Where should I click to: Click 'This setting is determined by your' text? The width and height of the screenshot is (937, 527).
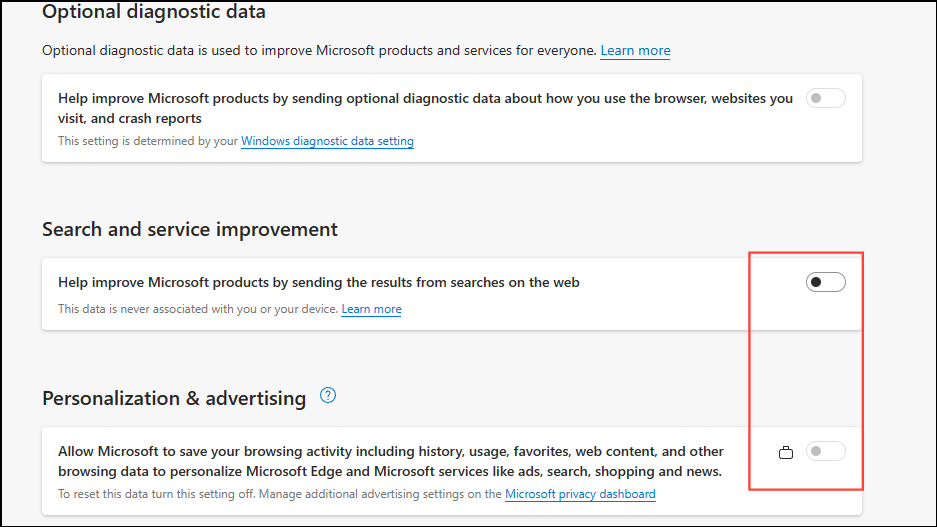point(148,141)
